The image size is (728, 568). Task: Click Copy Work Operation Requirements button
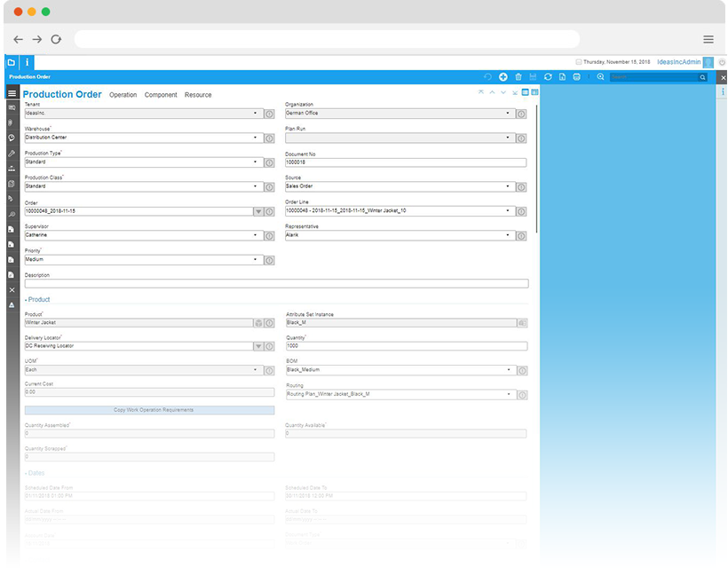click(149, 410)
